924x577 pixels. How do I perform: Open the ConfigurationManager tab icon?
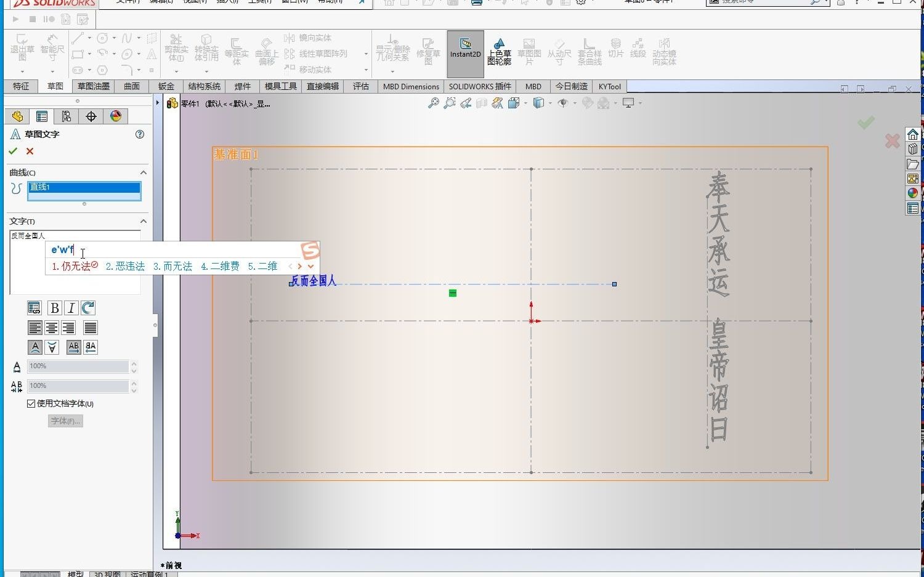[67, 116]
